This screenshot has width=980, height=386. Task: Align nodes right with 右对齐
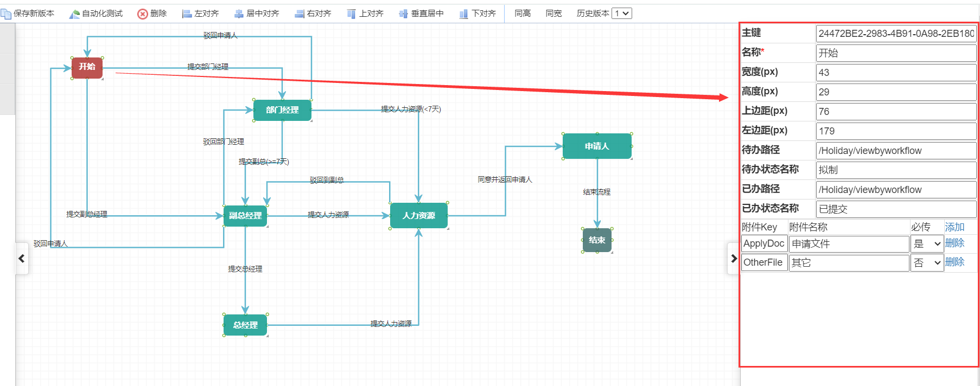pos(313,14)
